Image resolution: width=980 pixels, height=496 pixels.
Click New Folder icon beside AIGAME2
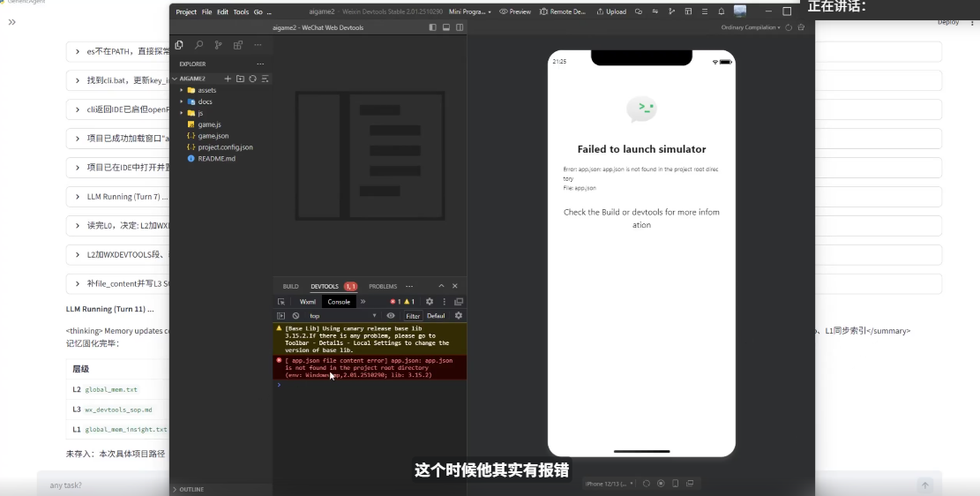(x=240, y=79)
